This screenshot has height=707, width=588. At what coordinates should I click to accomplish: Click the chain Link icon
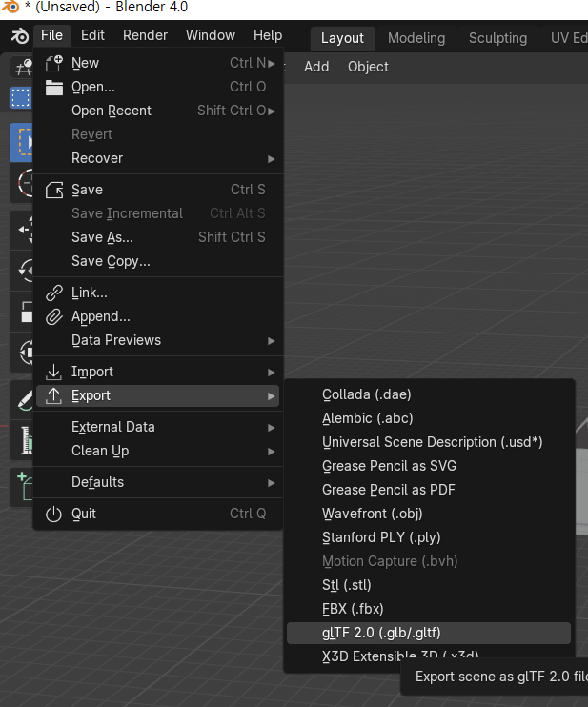coord(54,293)
